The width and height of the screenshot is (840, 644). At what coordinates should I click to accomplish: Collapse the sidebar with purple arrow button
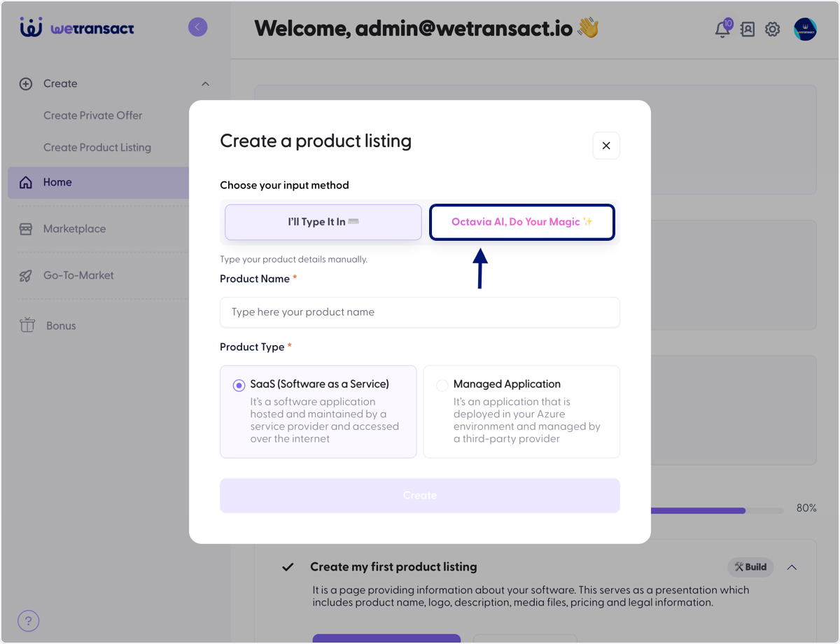click(x=198, y=27)
